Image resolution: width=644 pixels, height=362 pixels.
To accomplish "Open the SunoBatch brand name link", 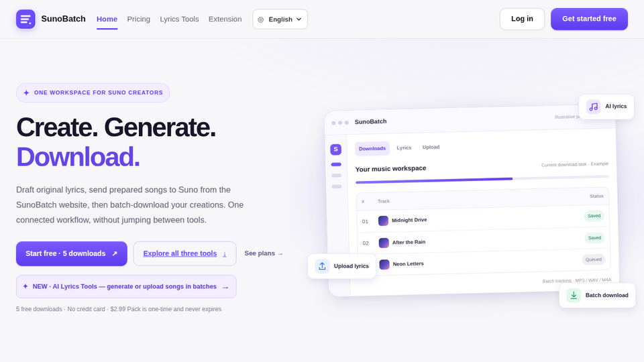I will pyautogui.click(x=63, y=19).
